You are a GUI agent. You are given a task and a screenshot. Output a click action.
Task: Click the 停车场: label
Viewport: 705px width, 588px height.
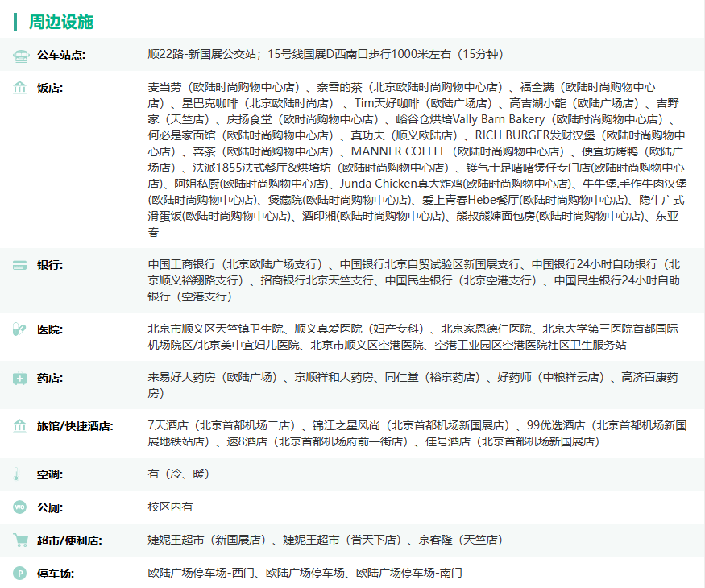coord(56,574)
